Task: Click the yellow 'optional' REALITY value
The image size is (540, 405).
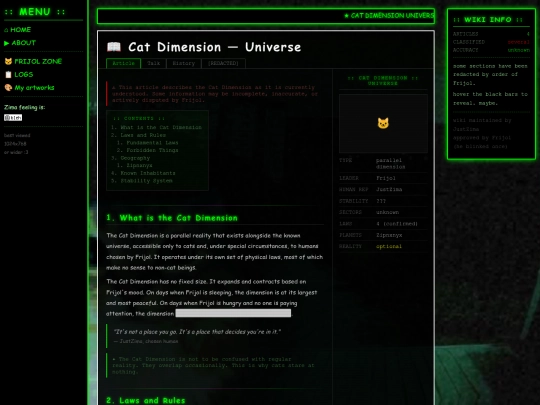Action: pos(389,247)
